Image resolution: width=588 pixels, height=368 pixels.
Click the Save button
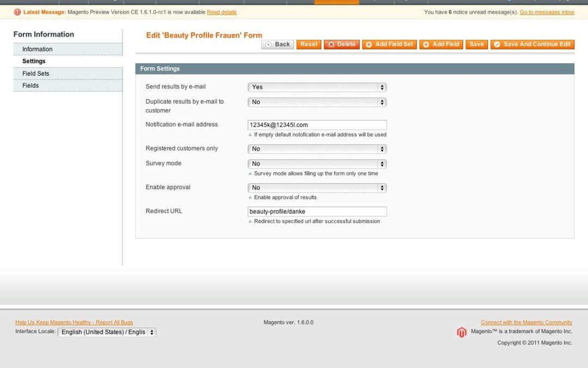tap(476, 44)
